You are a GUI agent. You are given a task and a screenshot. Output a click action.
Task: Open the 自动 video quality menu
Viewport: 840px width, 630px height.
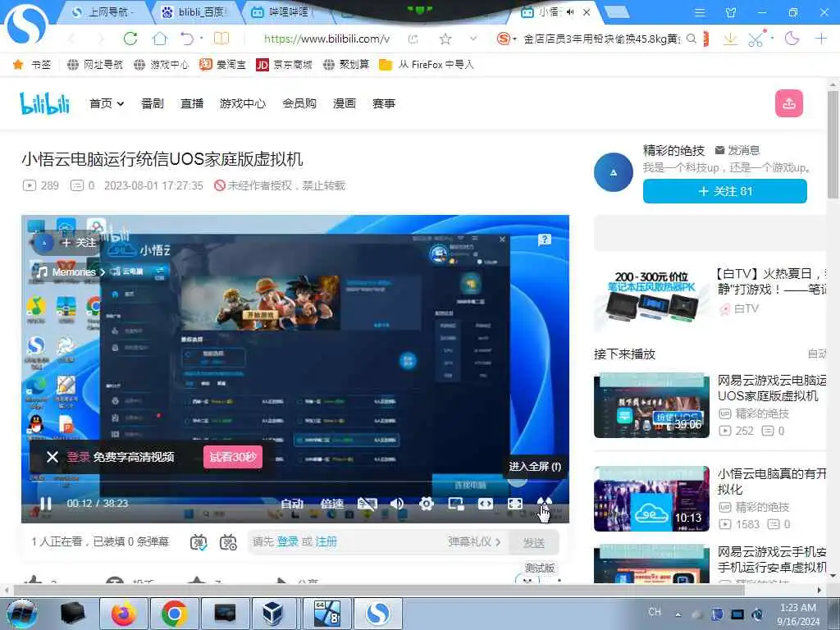tap(292, 504)
